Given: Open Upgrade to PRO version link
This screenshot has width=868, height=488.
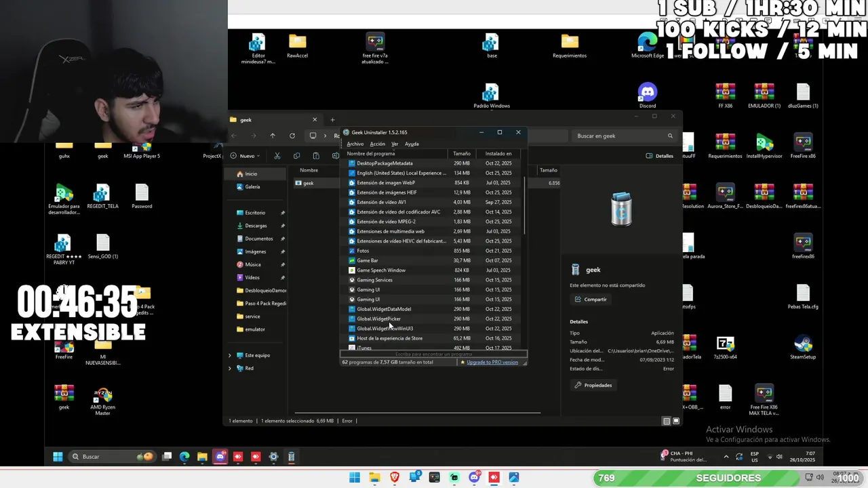Looking at the screenshot, I should (x=492, y=363).
